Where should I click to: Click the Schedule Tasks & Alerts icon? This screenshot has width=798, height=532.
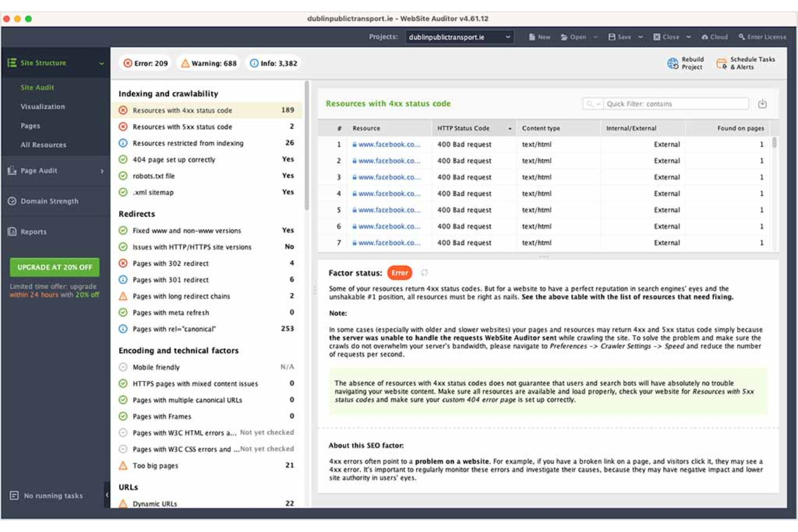coord(721,63)
